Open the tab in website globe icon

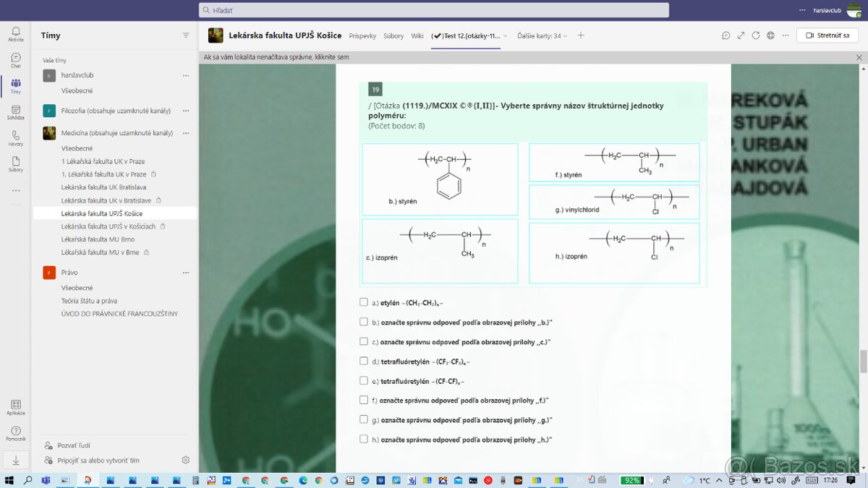(770, 35)
